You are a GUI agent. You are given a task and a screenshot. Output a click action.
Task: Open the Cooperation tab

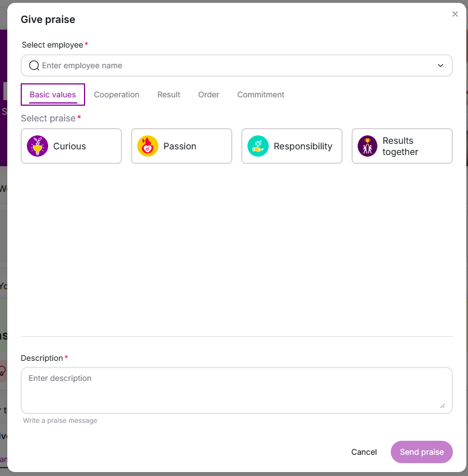pyautogui.click(x=116, y=95)
